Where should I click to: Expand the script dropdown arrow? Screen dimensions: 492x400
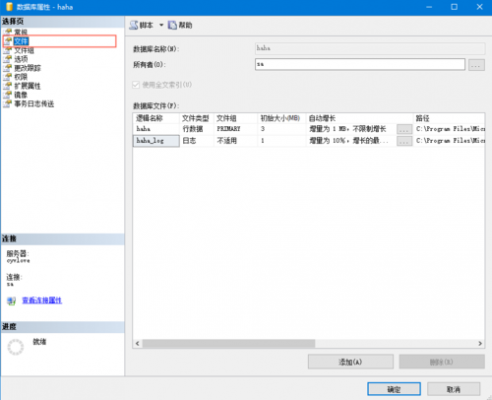point(161,25)
